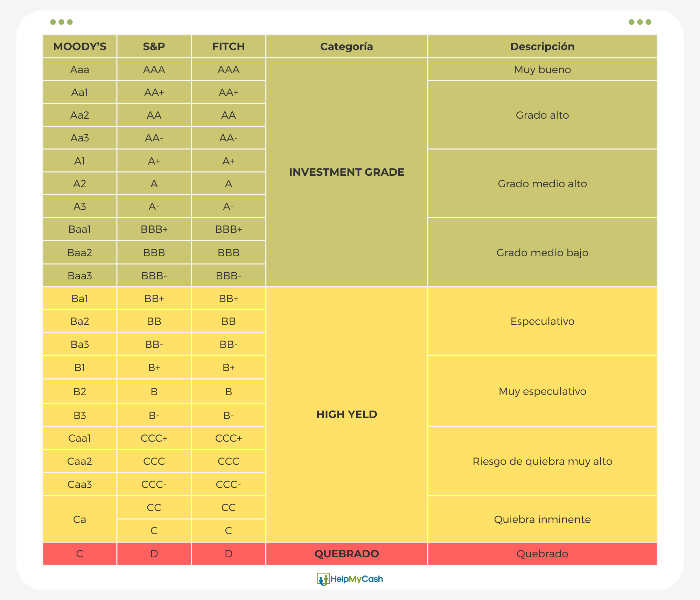
Task: Click the HelpMyCash logo below the table
Action: (x=350, y=579)
